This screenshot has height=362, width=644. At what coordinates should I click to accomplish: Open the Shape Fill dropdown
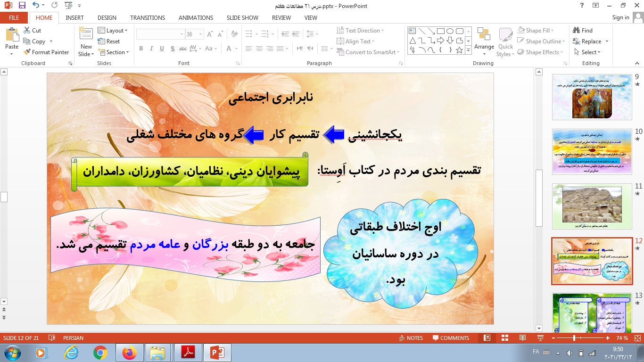click(x=538, y=30)
